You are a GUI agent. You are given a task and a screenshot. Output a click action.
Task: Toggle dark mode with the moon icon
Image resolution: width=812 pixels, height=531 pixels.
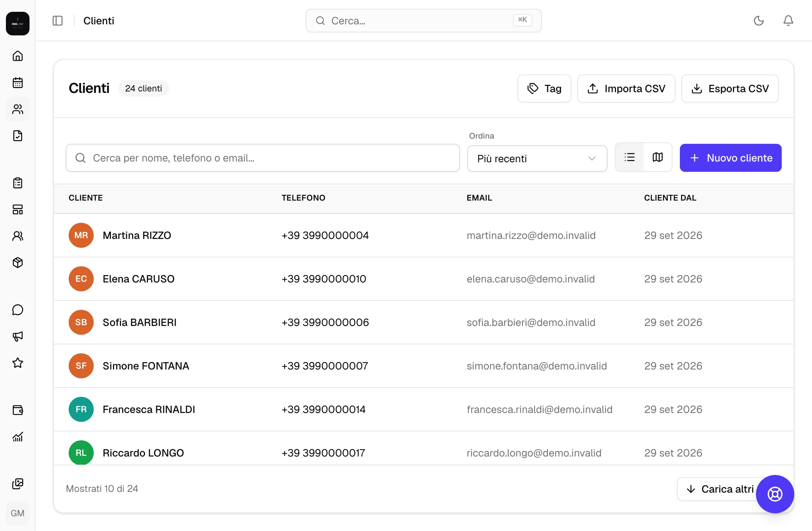point(759,21)
